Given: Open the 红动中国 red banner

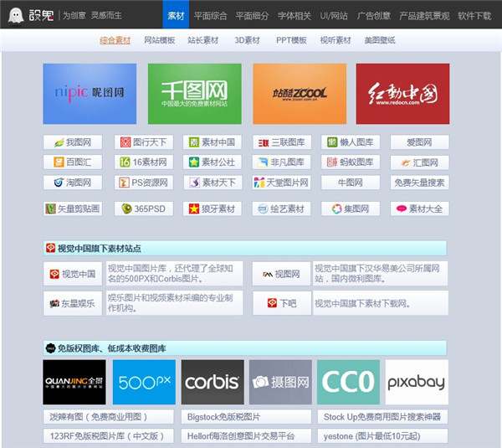Looking at the screenshot, I should click(402, 94).
